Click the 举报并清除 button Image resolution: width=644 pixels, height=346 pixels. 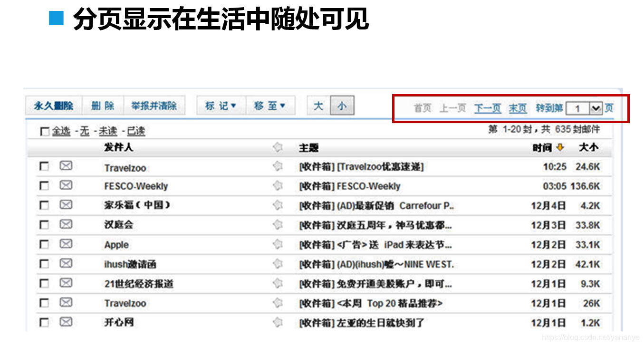coord(154,106)
